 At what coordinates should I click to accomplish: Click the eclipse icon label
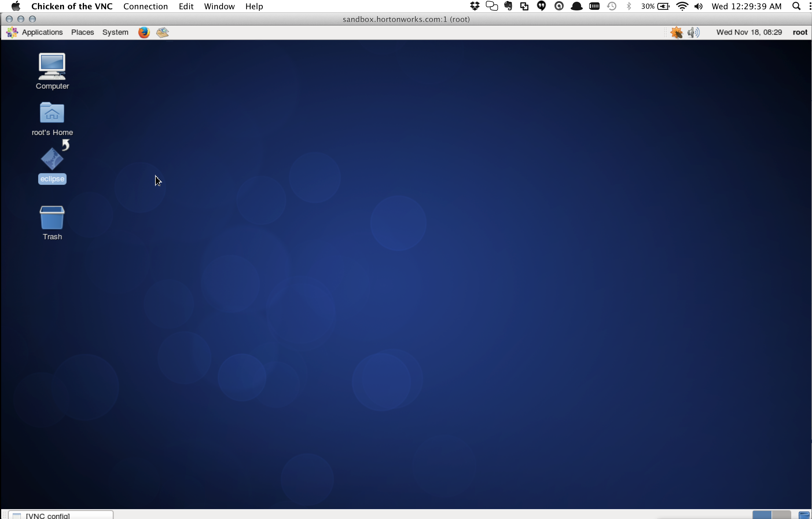(52, 179)
